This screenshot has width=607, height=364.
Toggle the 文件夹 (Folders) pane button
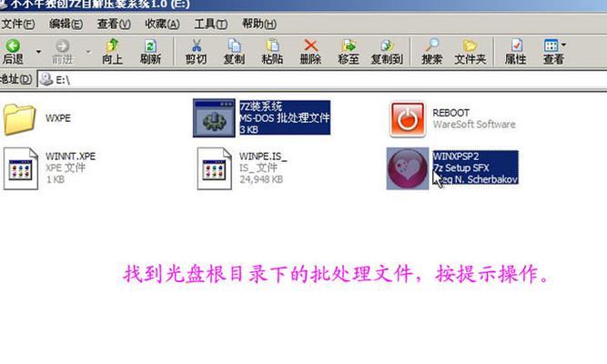pos(470,52)
